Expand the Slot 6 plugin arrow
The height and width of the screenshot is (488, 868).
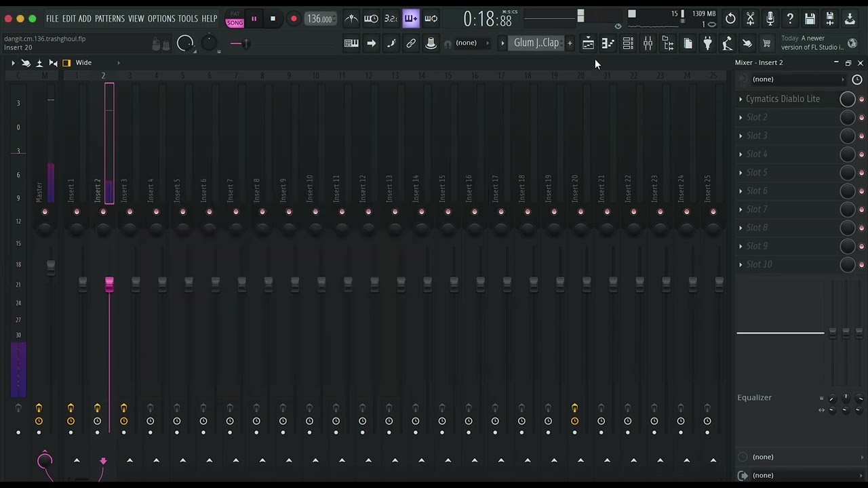click(x=741, y=190)
